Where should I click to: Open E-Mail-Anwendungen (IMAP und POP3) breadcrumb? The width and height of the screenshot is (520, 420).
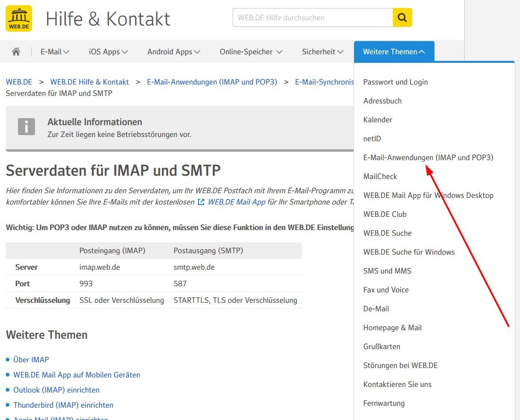point(212,82)
